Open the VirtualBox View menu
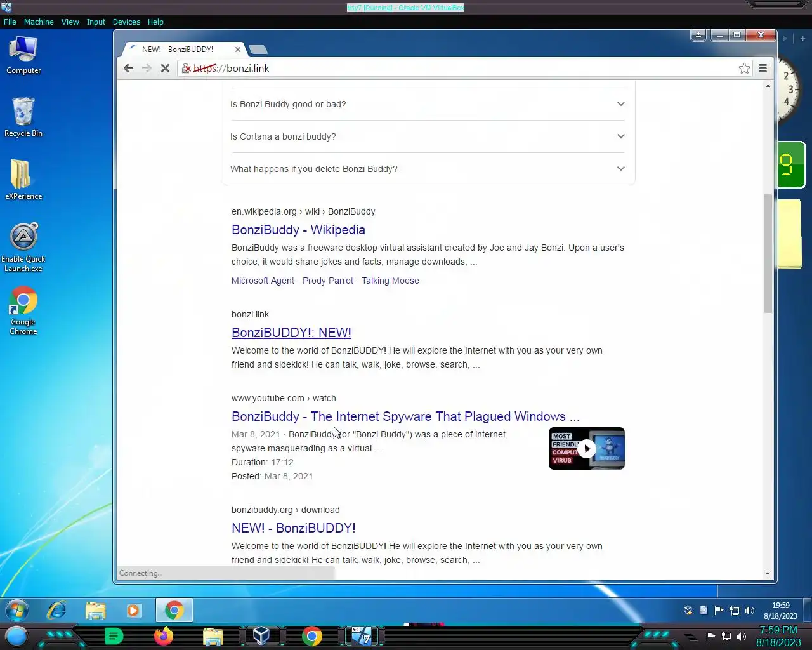812x650 pixels. (70, 22)
